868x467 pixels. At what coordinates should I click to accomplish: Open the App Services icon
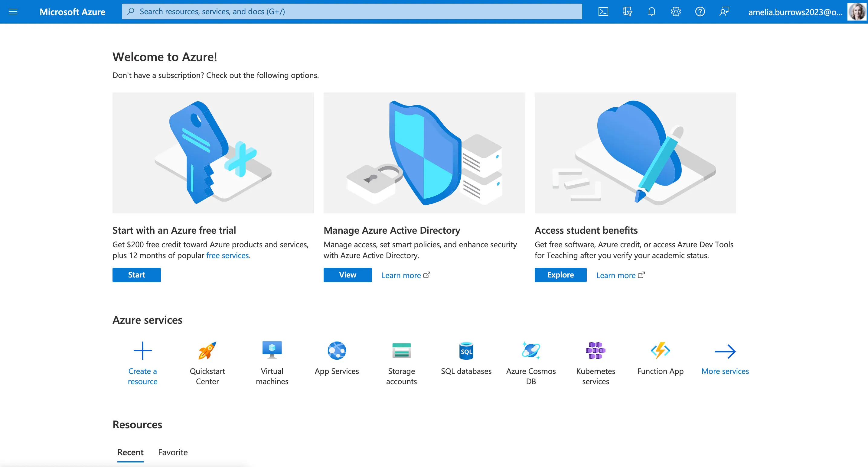337,351
